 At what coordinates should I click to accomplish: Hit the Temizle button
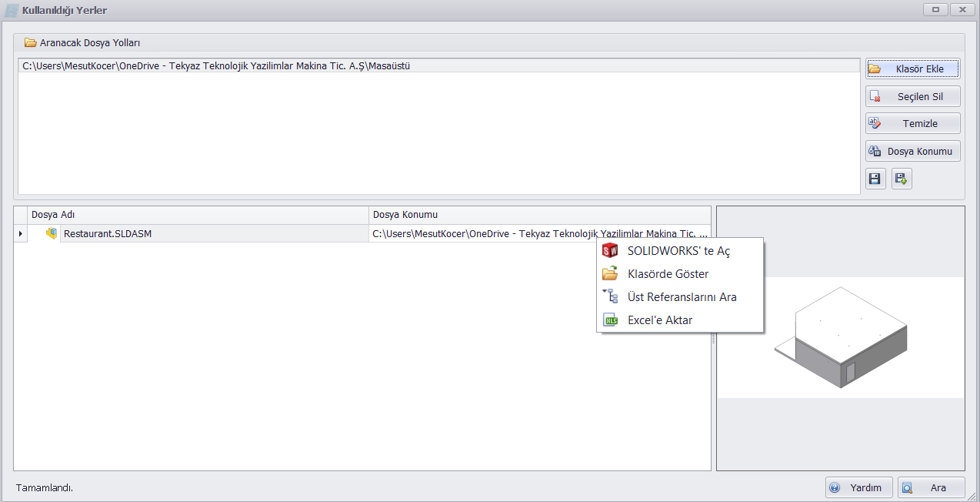913,123
